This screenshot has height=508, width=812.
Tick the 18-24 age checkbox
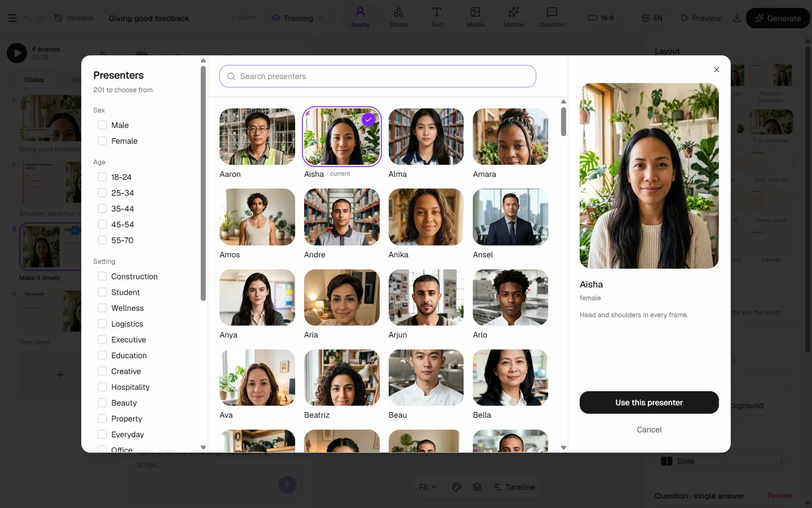(102, 177)
